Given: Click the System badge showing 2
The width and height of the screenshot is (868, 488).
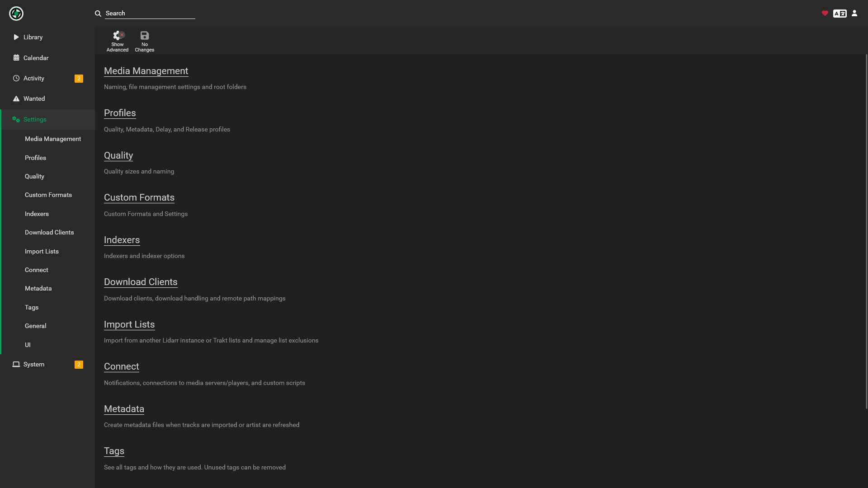Looking at the screenshot, I should (79, 365).
